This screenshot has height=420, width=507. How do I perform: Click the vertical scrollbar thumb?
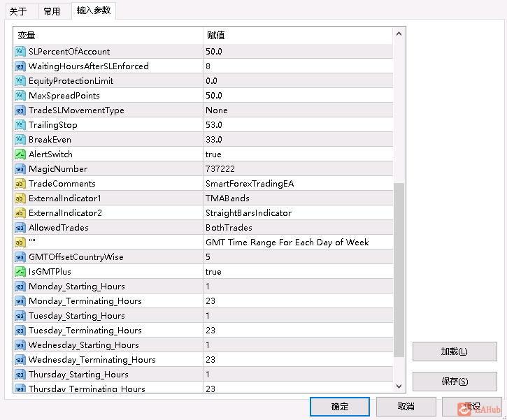tap(399, 270)
